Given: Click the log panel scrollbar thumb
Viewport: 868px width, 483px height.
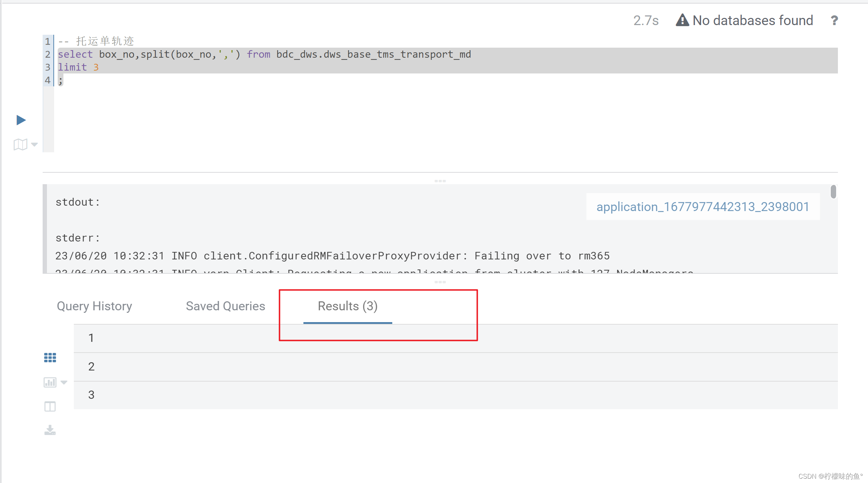Looking at the screenshot, I should (x=833, y=192).
